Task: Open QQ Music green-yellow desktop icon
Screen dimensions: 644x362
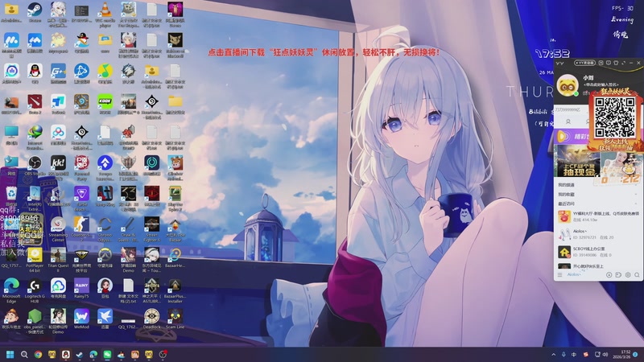Action: pos(105,73)
